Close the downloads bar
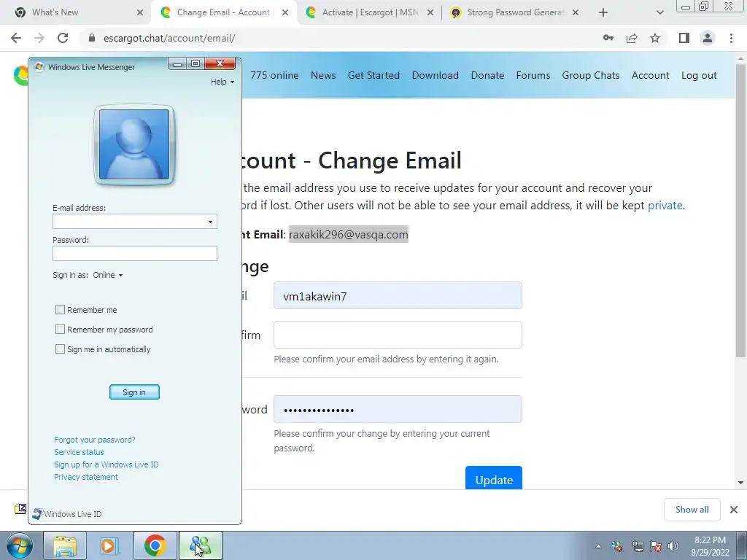The height and width of the screenshot is (560, 747). pos(734,510)
